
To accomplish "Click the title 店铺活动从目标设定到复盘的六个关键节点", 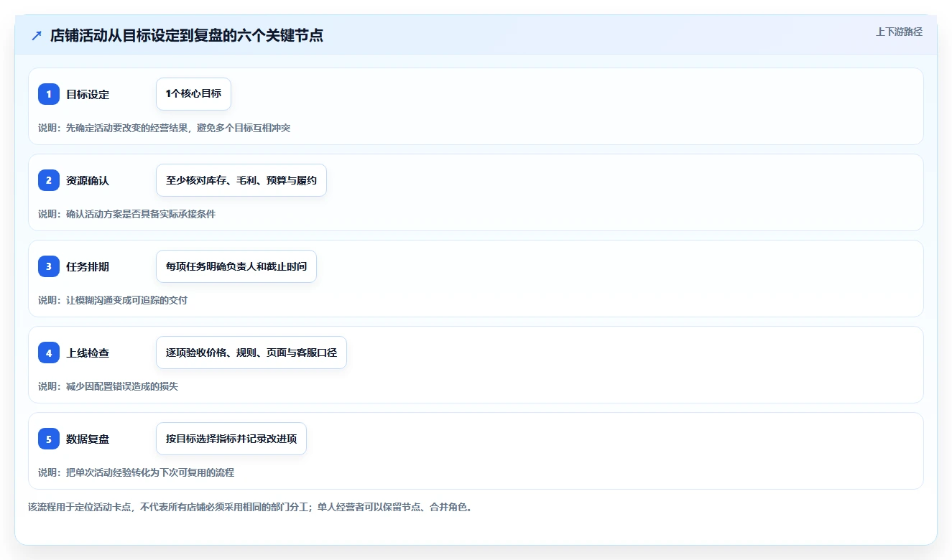I will tap(187, 35).
